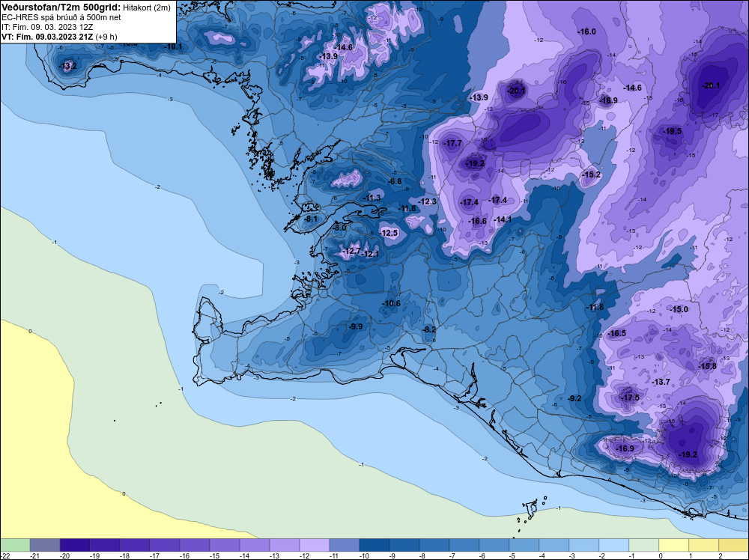
Task: Pick the yellow legend swatch between 0 and 1
Action: (x=673, y=545)
